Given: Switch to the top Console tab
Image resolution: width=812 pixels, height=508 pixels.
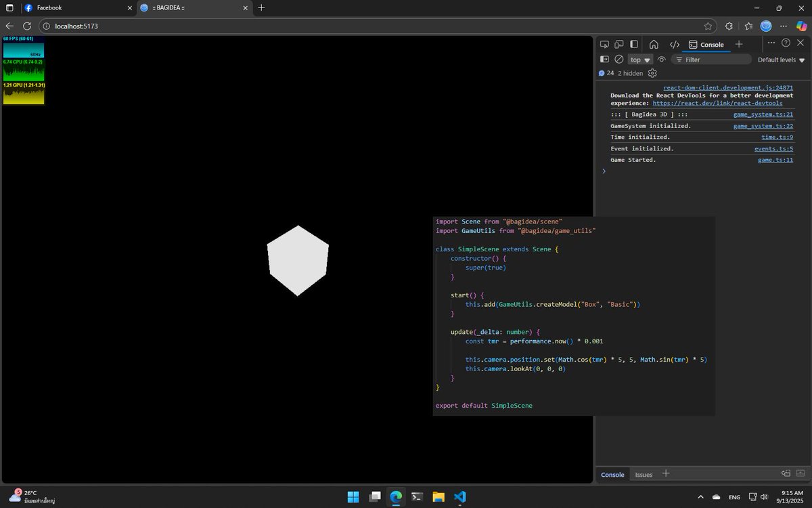Looking at the screenshot, I should (x=706, y=44).
